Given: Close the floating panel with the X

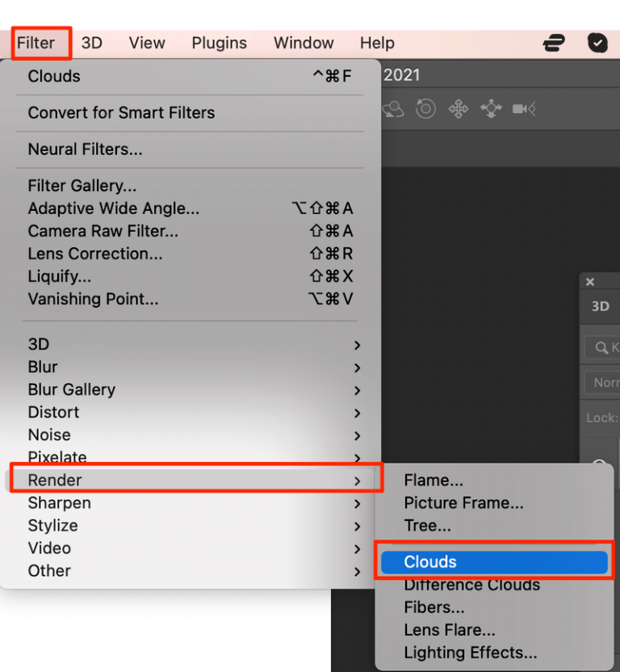Looking at the screenshot, I should pyautogui.click(x=589, y=281).
